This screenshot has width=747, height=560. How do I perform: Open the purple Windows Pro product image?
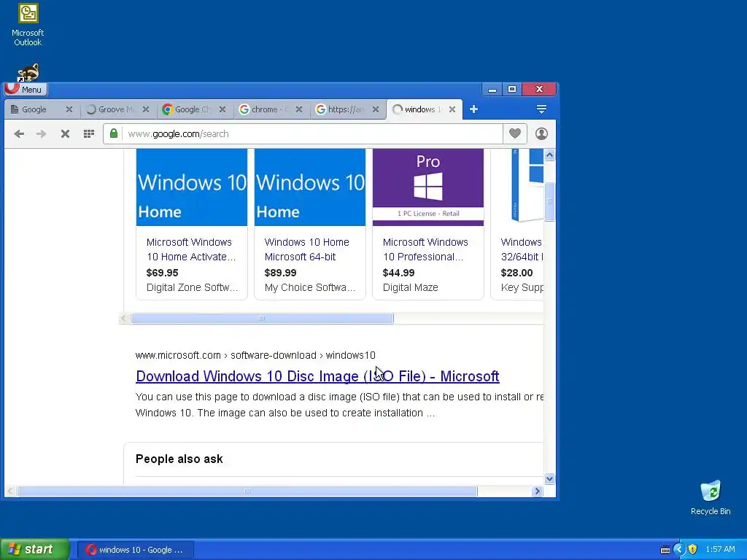428,187
